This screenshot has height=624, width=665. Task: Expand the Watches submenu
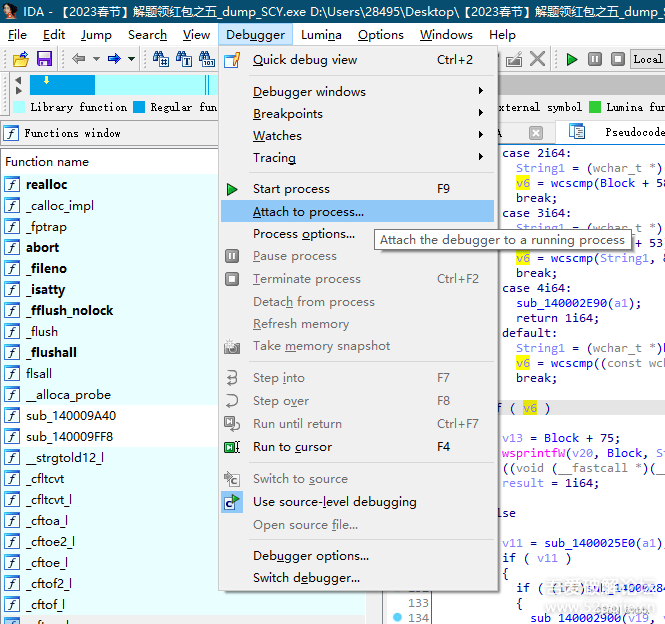click(358, 136)
